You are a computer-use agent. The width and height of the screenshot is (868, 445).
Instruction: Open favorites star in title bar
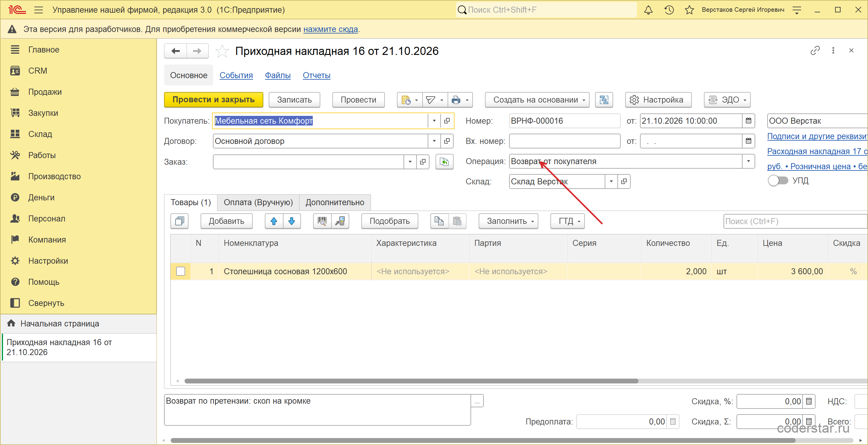pos(689,10)
